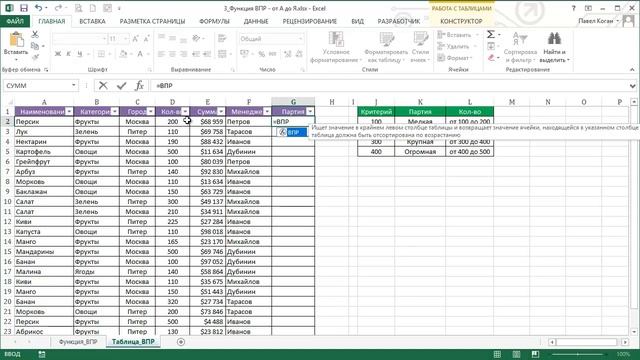The width and height of the screenshot is (640, 360).
Task: Switch to the КОНСТРУКТОР tab
Action: coord(461,21)
